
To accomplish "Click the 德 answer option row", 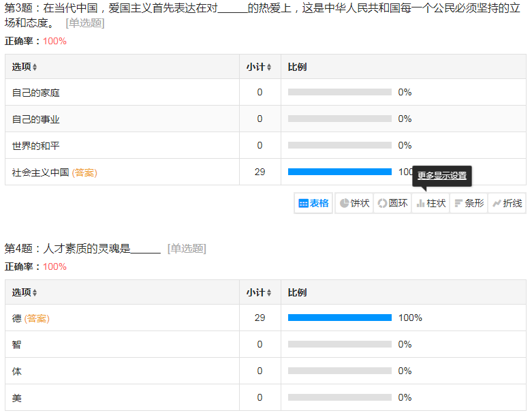I will (x=17, y=318).
